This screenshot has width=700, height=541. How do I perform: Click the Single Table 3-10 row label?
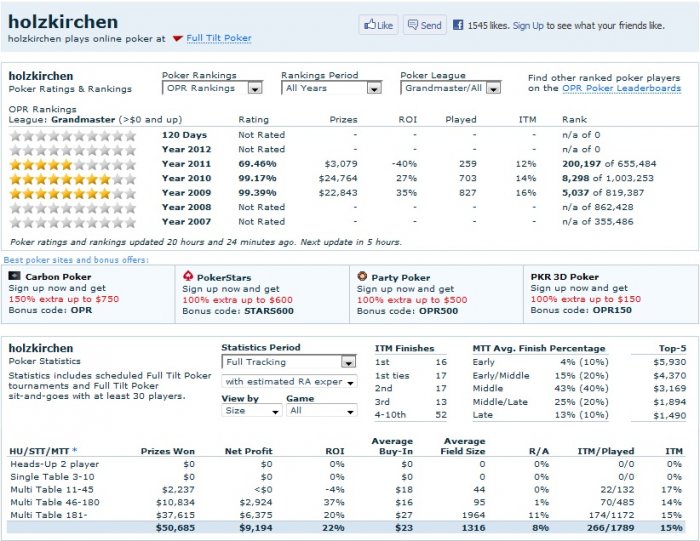tap(52, 477)
